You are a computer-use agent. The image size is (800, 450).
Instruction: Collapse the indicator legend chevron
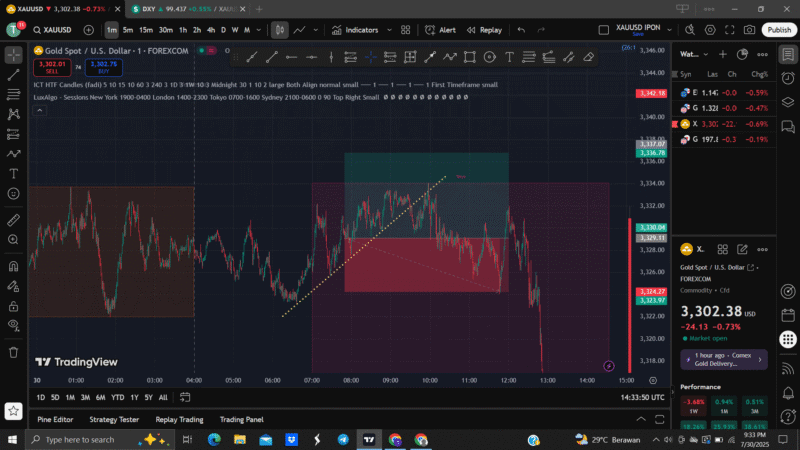40,108
